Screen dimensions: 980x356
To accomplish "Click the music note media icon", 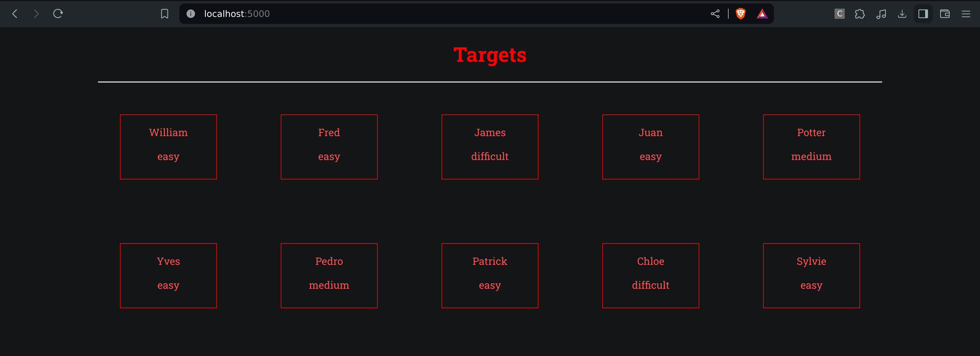I will pyautogui.click(x=881, y=14).
